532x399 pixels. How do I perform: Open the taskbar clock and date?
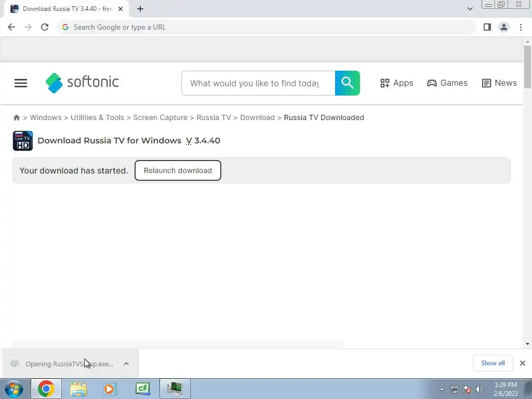pos(506,389)
